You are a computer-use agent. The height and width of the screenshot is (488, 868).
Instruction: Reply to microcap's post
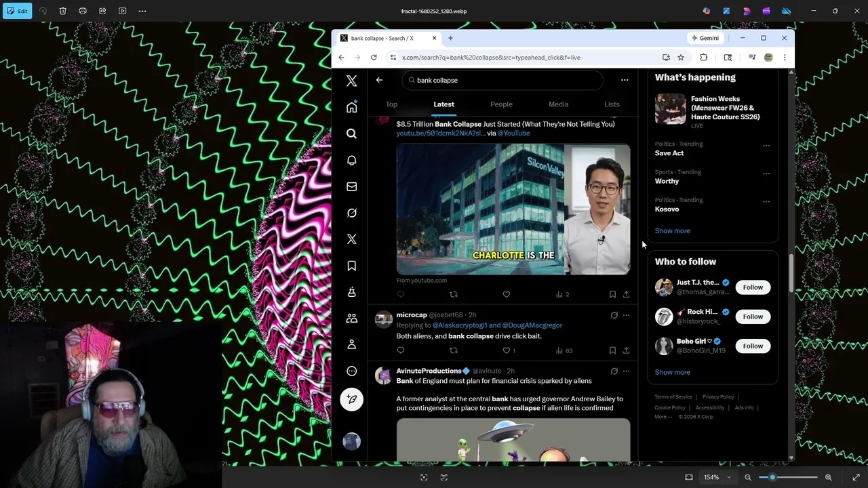[x=401, y=350]
